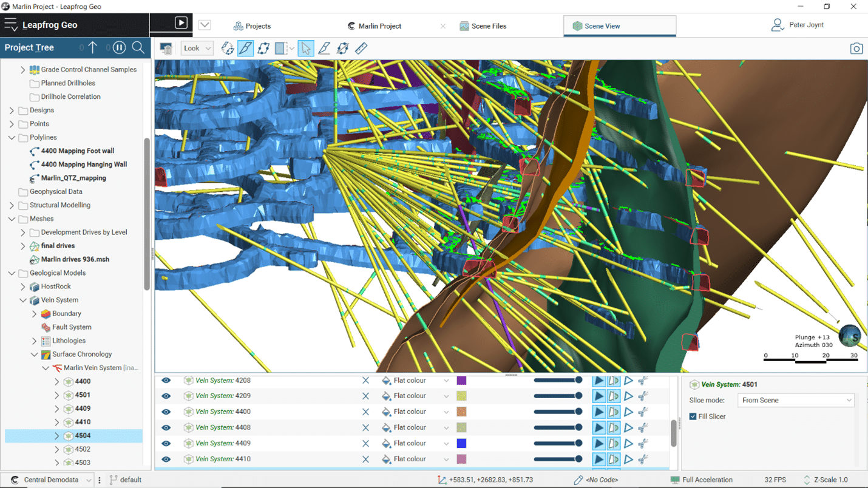Clear the scene with the toolbar trash icon
The width and height of the screenshot is (868, 488).
click(x=165, y=49)
